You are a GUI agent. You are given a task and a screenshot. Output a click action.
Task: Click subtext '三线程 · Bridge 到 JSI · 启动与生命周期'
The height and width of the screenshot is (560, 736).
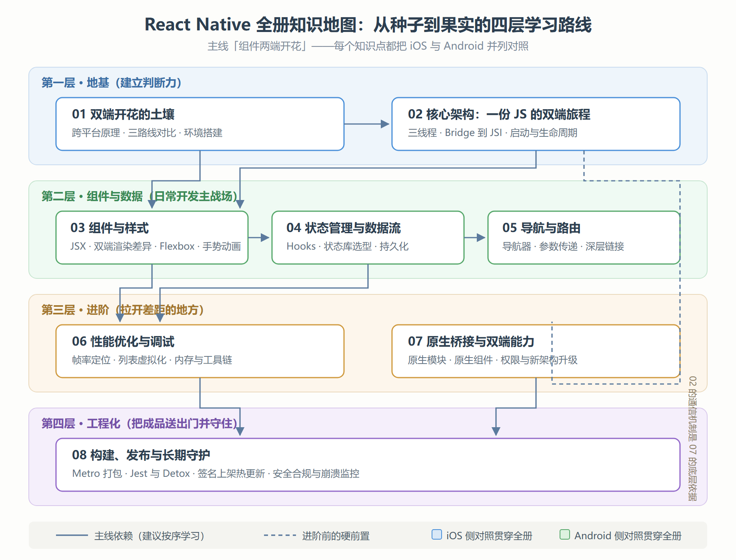coord(492,133)
